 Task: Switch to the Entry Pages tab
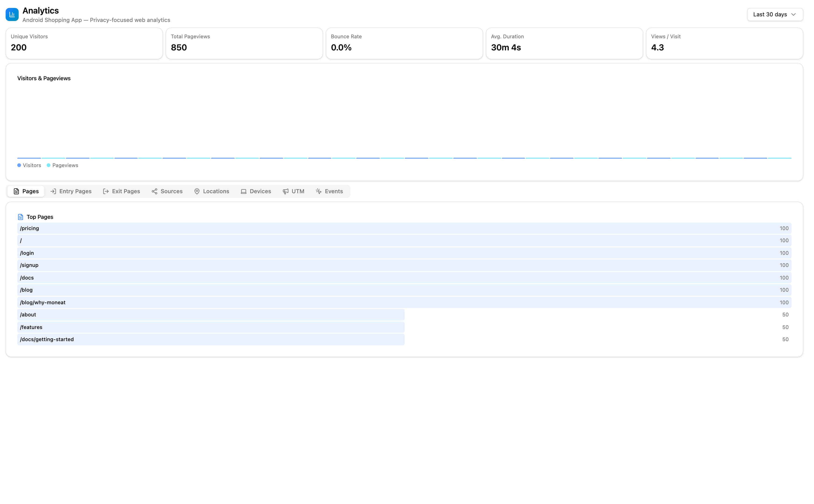tap(71, 191)
